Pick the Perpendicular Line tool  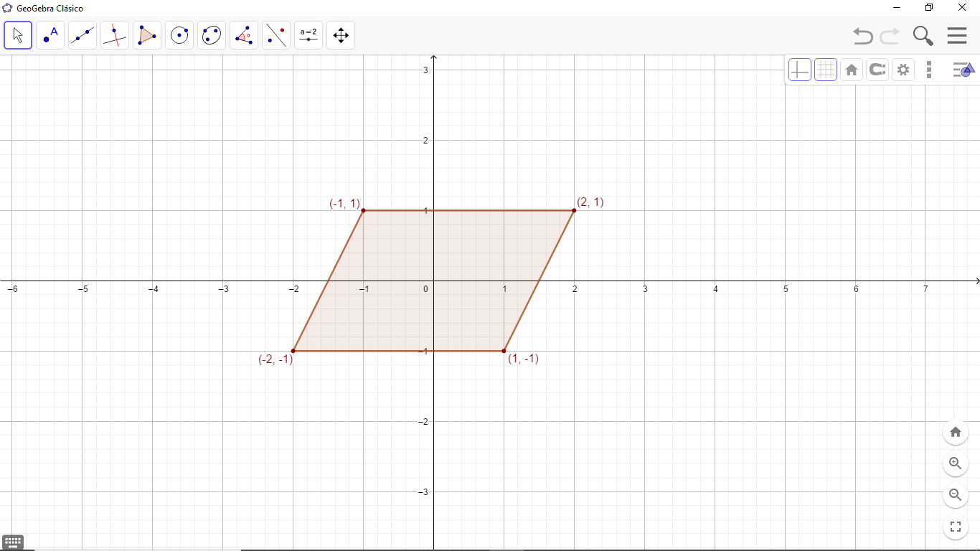pos(115,35)
